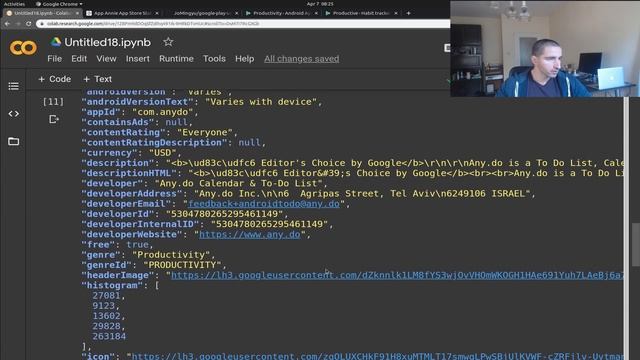
Task: Click the "contentRating": "Everyone" line
Action: [159, 132]
